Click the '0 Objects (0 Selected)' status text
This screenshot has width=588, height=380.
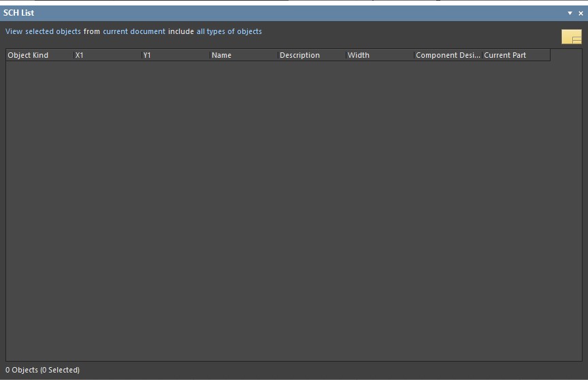click(x=42, y=370)
